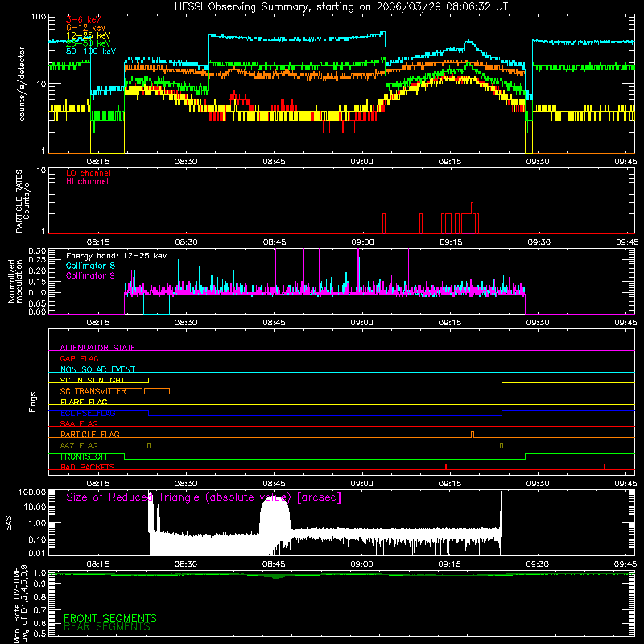Click the Normalized modulation axis label

click(x=15, y=281)
